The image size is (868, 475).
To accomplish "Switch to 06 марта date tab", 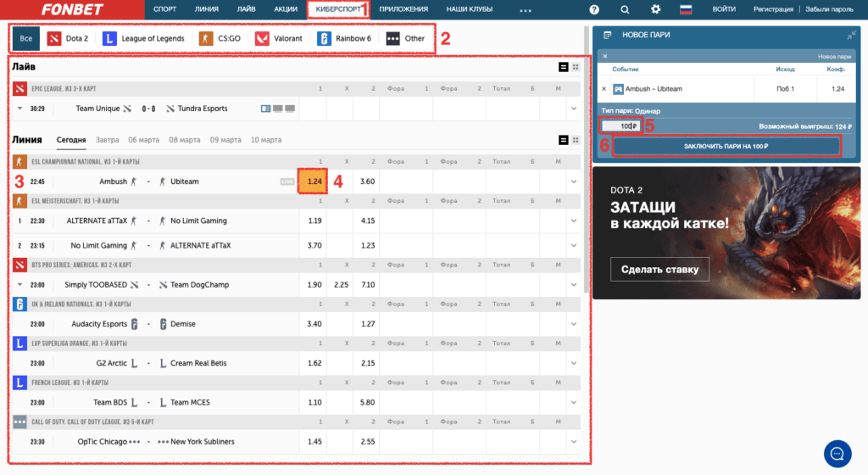I will coord(143,140).
